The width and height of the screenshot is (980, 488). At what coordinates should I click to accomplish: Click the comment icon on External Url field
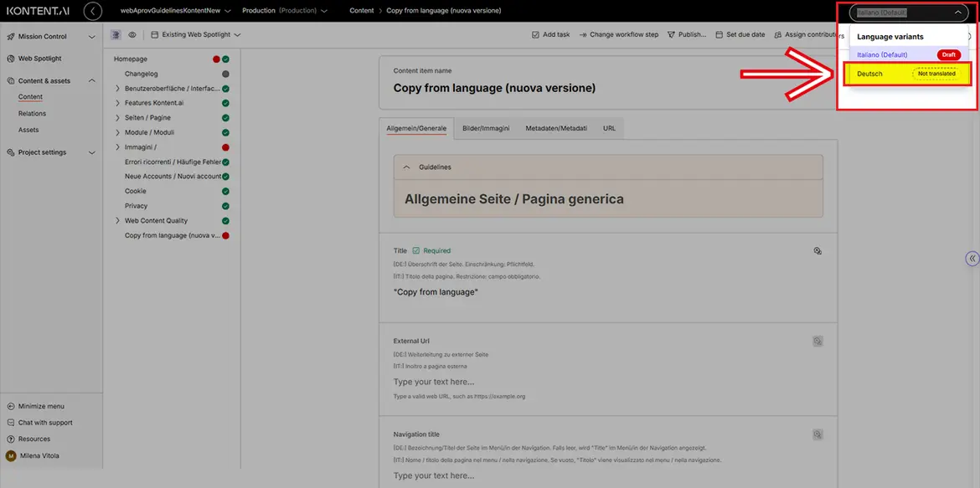pos(818,341)
